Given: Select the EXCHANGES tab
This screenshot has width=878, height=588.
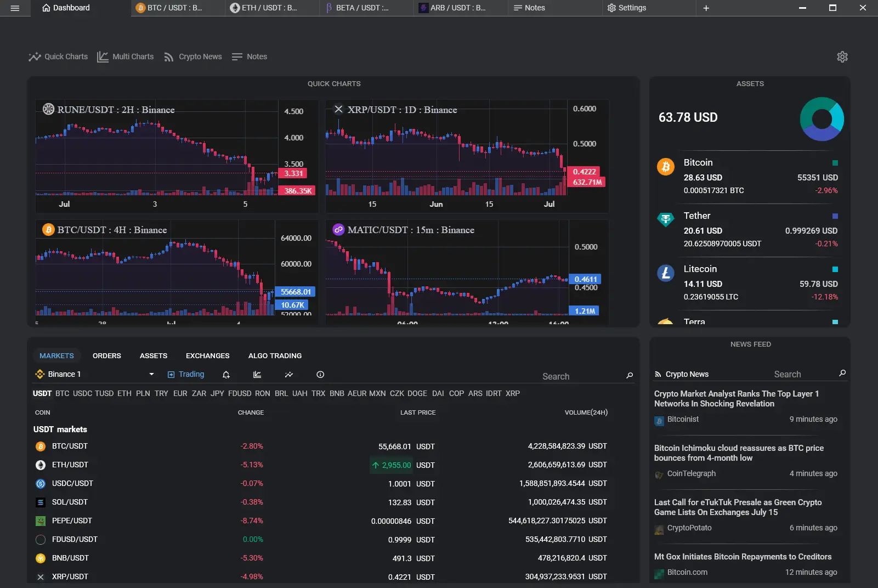Looking at the screenshot, I should [x=208, y=356].
